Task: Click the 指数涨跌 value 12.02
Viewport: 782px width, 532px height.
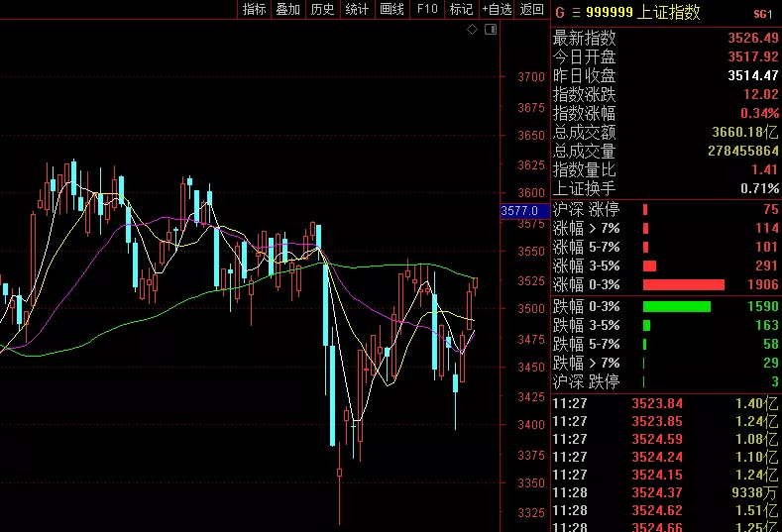Action: point(760,95)
